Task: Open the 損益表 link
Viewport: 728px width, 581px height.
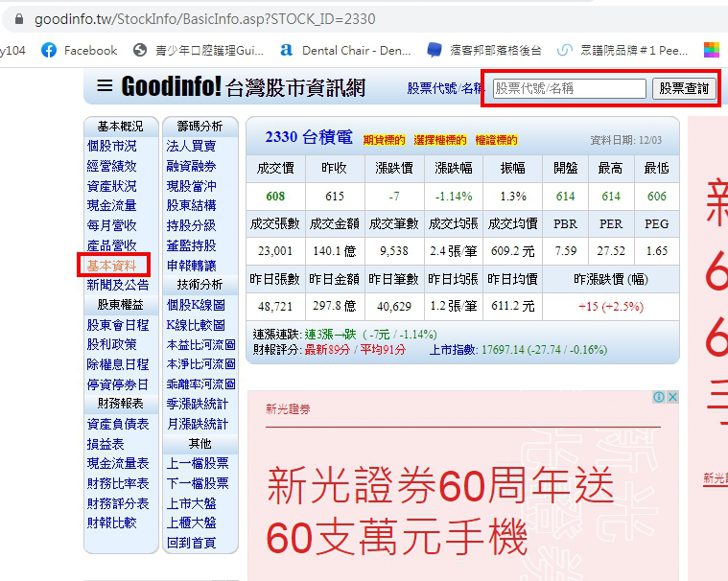Action: pyautogui.click(x=106, y=444)
